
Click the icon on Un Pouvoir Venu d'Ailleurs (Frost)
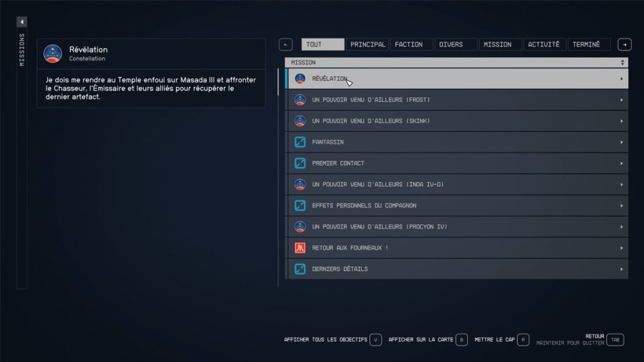[299, 99]
